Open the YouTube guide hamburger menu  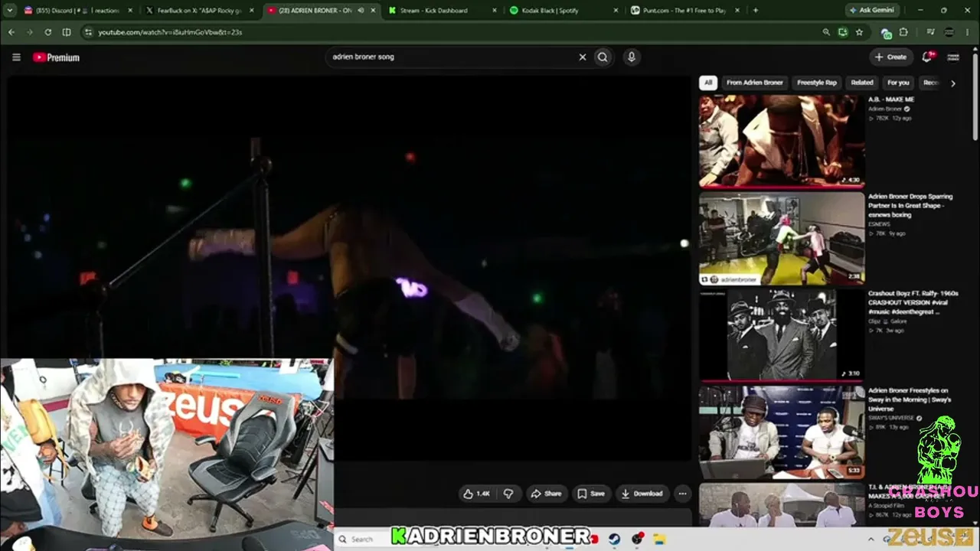pyautogui.click(x=16, y=57)
